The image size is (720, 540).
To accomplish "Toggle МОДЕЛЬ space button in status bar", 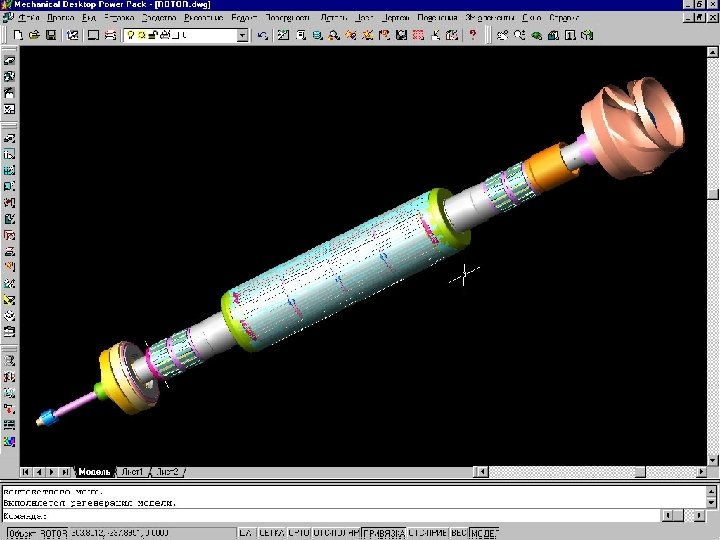I will (484, 533).
